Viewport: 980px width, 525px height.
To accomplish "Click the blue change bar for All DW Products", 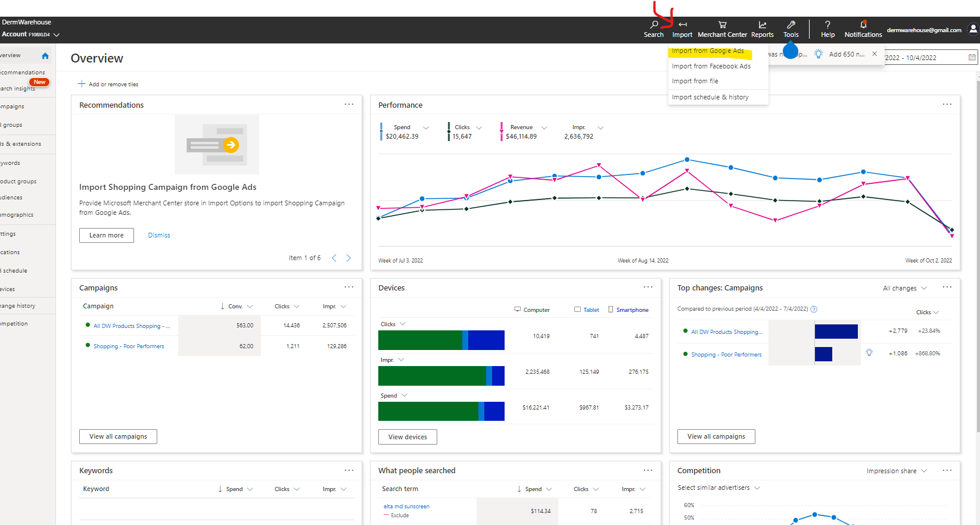I will (x=836, y=332).
